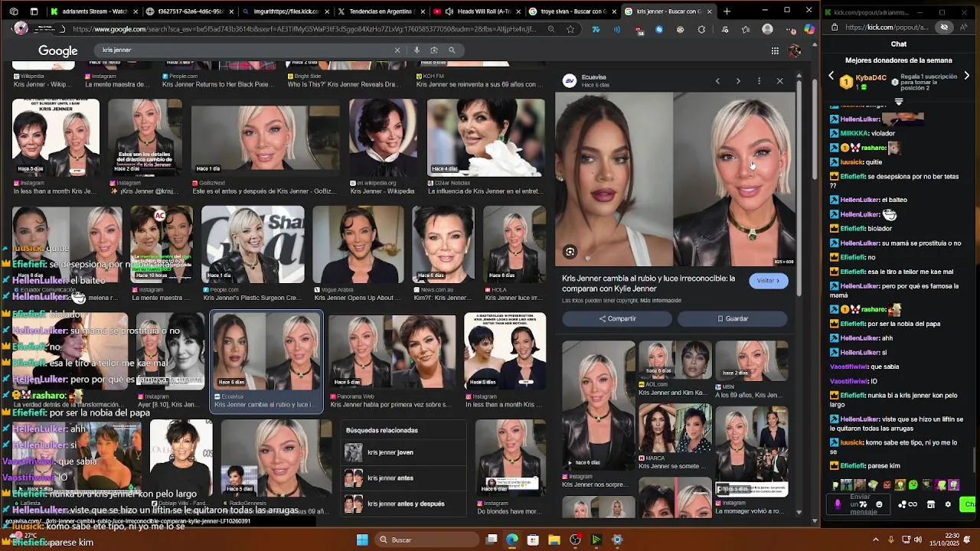980x551 pixels.
Task: Show hidden system tray icons
Action: tap(876, 540)
